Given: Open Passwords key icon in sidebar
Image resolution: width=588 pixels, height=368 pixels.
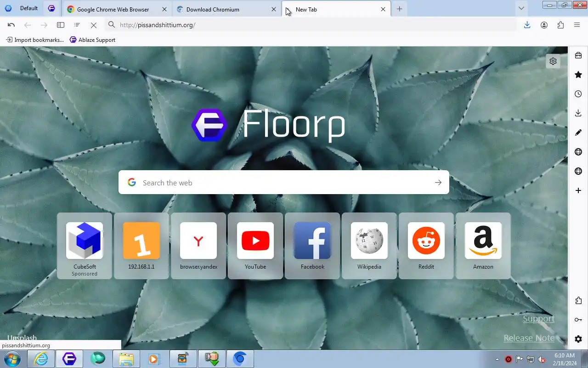Looking at the screenshot, I should (578, 320).
